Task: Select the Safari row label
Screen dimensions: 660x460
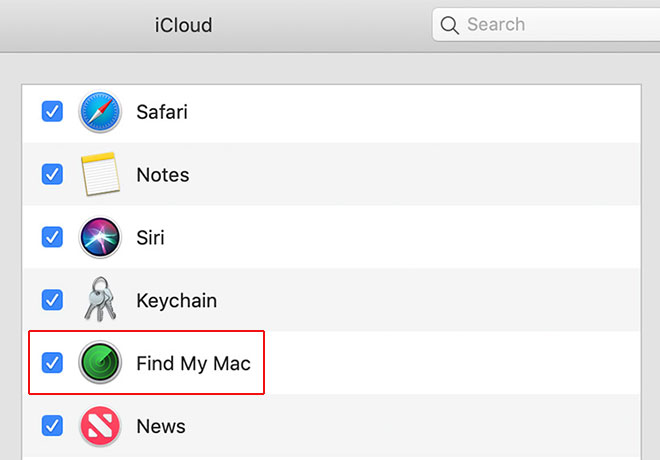Action: (x=162, y=112)
